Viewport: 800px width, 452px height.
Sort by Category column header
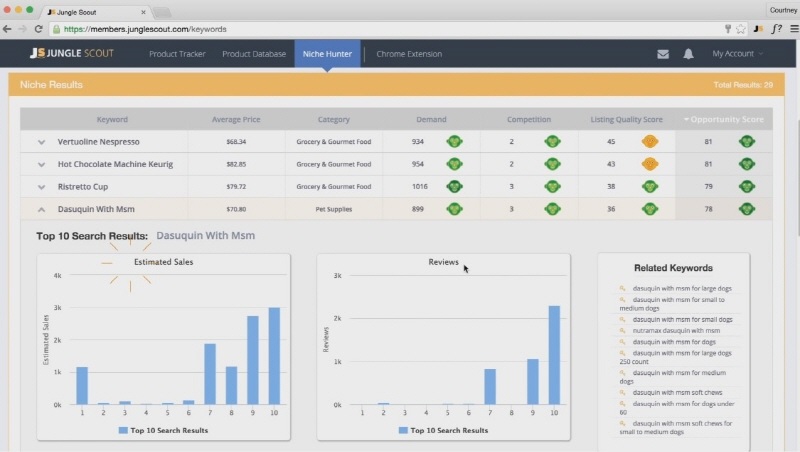pos(334,119)
